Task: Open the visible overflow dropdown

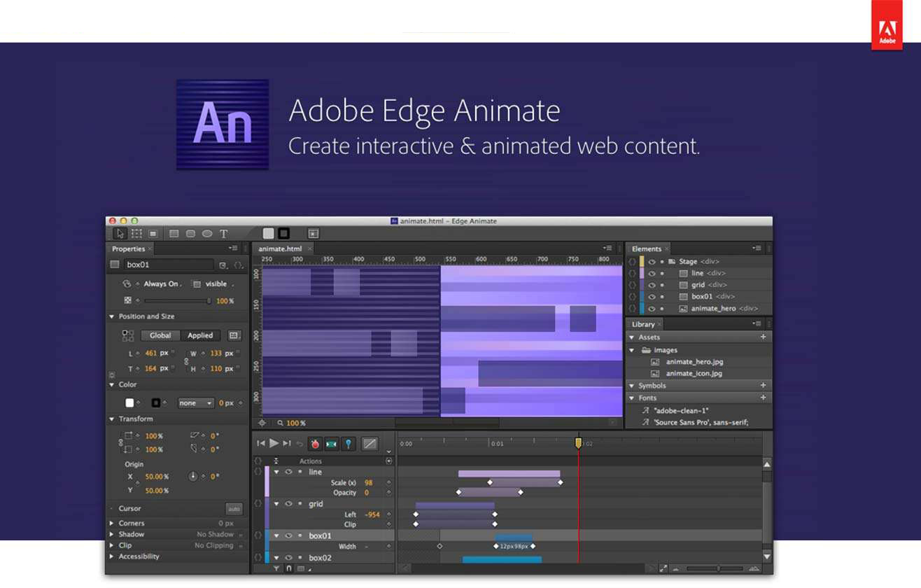Action: 219,284
